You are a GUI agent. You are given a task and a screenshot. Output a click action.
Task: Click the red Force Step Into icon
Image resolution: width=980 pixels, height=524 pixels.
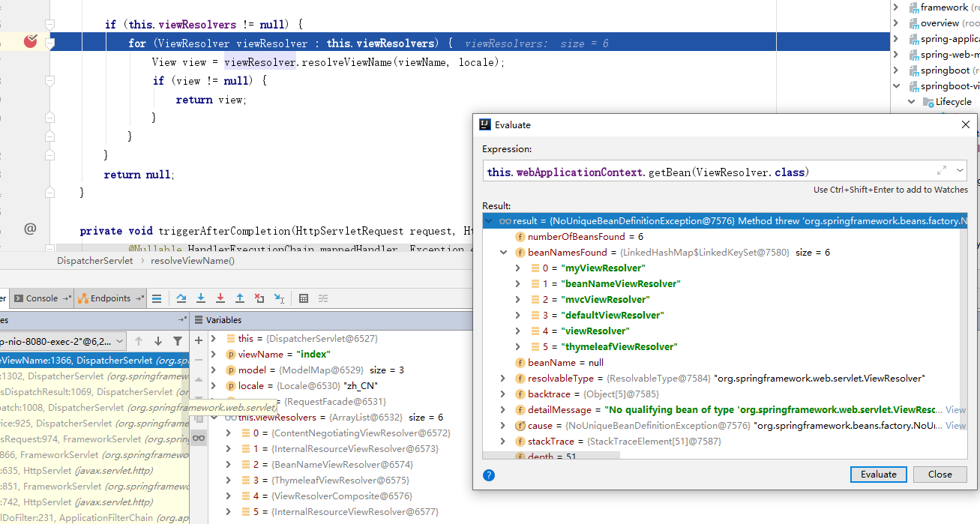click(x=220, y=298)
